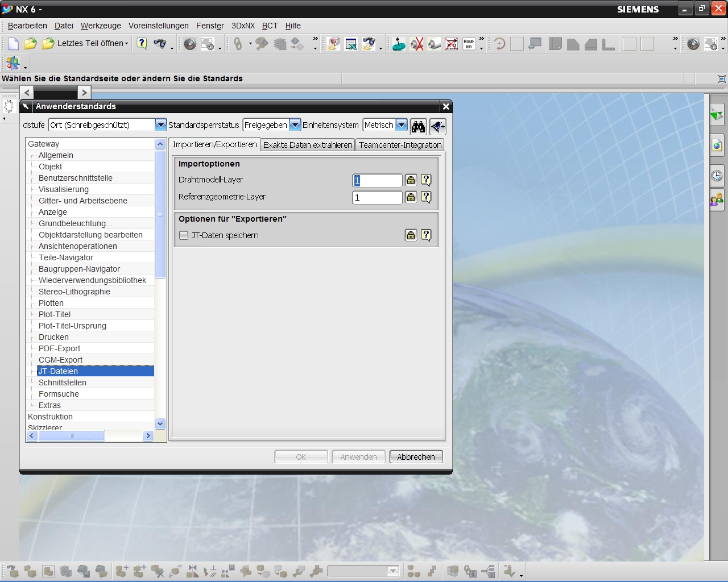Click the rotate arrow toolbar icon
This screenshot has width=728, height=582.
(499, 44)
